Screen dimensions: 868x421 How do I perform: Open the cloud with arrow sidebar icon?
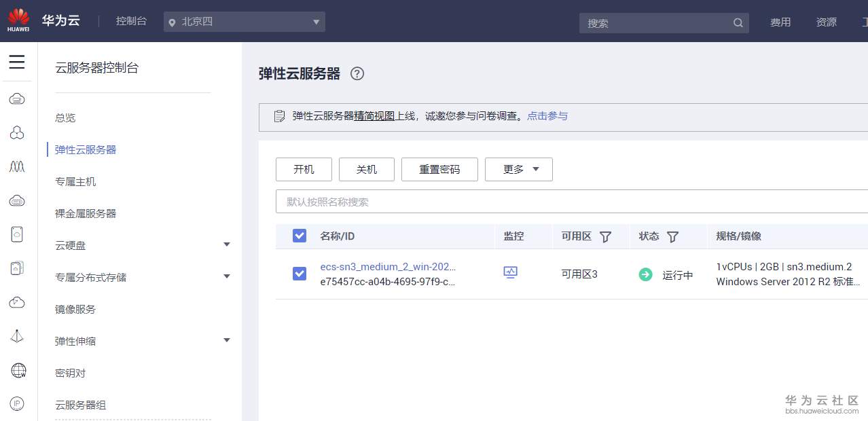(17, 302)
